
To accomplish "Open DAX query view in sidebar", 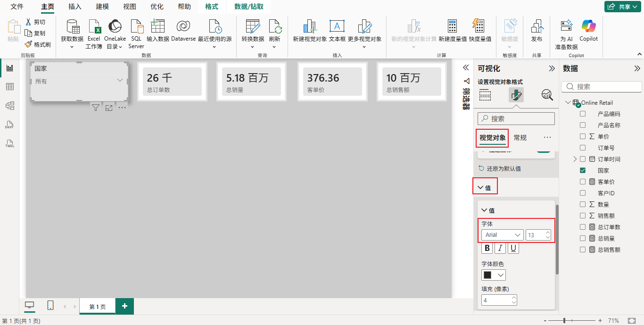I will click(9, 125).
